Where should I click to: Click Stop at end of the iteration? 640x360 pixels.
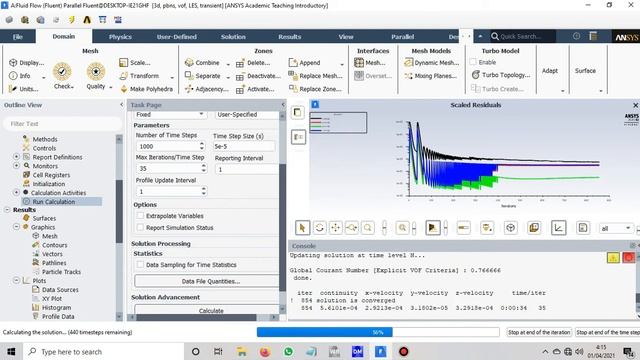pyautogui.click(x=539, y=332)
